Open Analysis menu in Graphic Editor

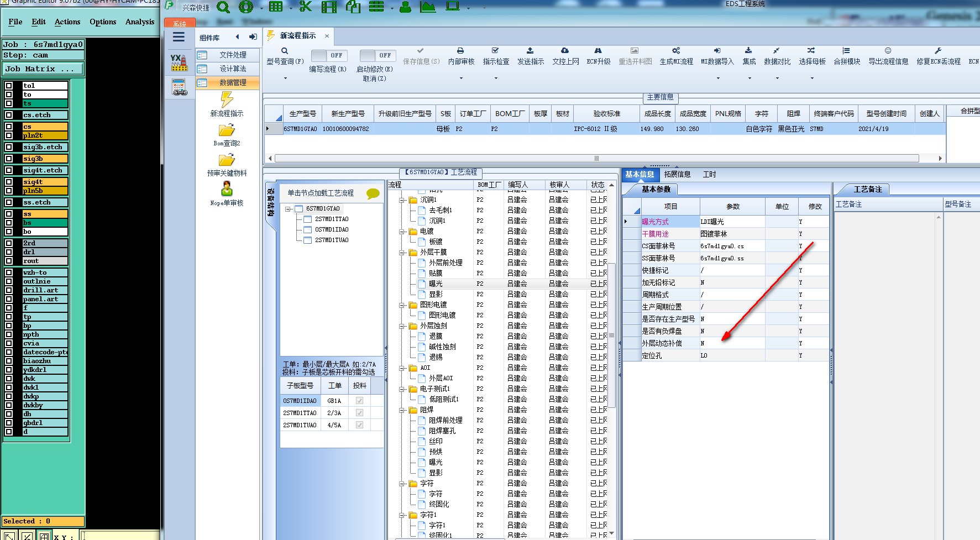140,22
